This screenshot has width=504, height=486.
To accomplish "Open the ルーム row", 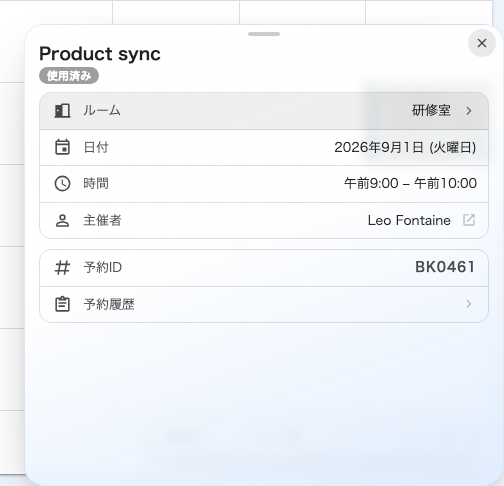I will (x=264, y=111).
